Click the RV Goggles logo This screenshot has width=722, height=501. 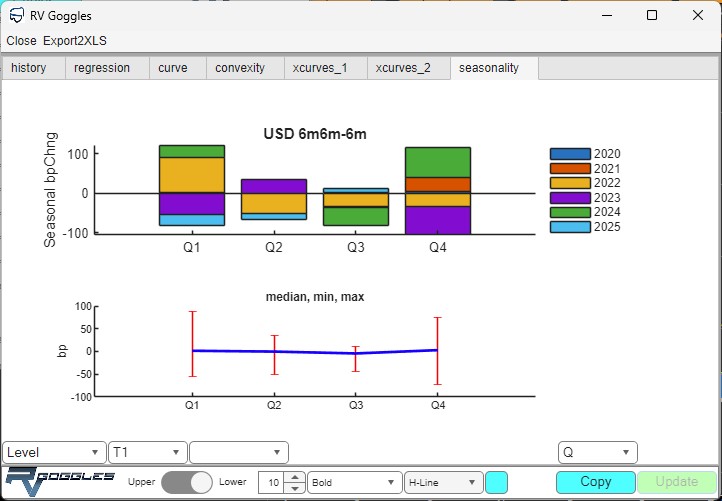click(59, 480)
